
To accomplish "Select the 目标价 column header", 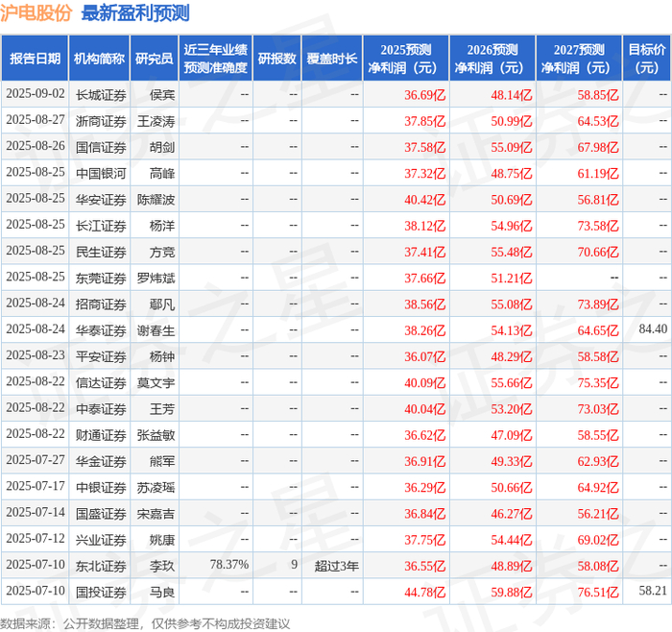I will click(647, 59).
